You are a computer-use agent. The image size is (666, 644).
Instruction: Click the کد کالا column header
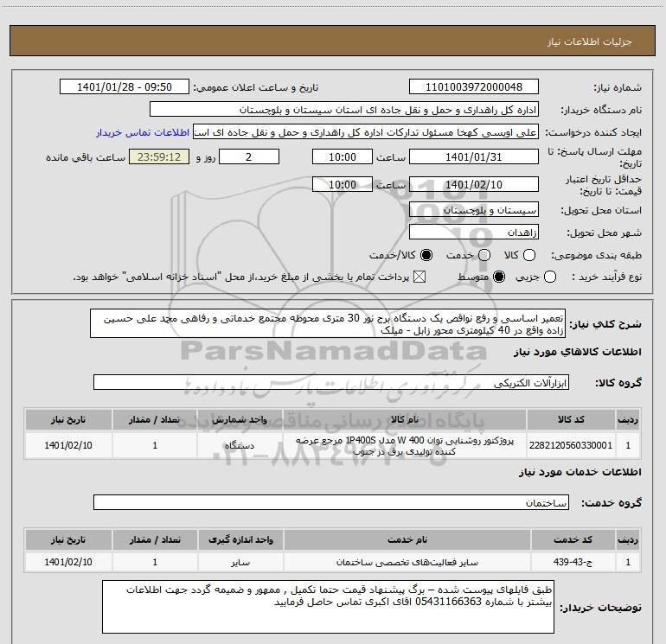[x=571, y=419]
